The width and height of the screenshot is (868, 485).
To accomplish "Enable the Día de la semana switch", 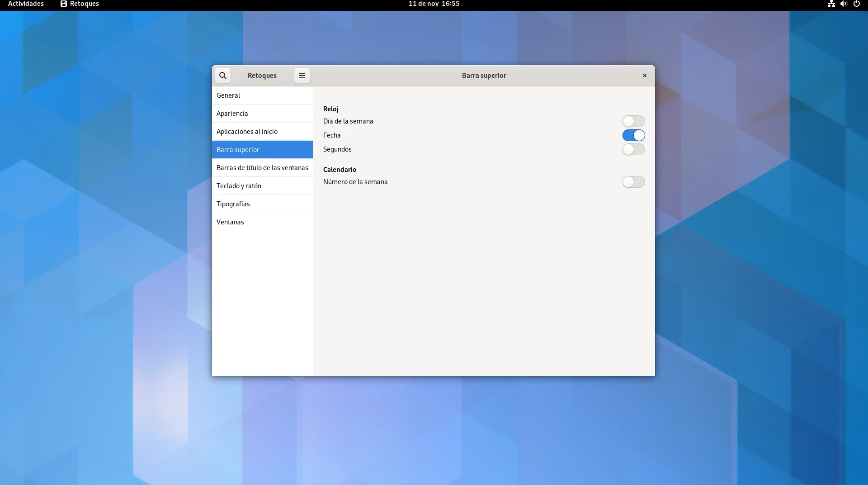I will pyautogui.click(x=633, y=121).
